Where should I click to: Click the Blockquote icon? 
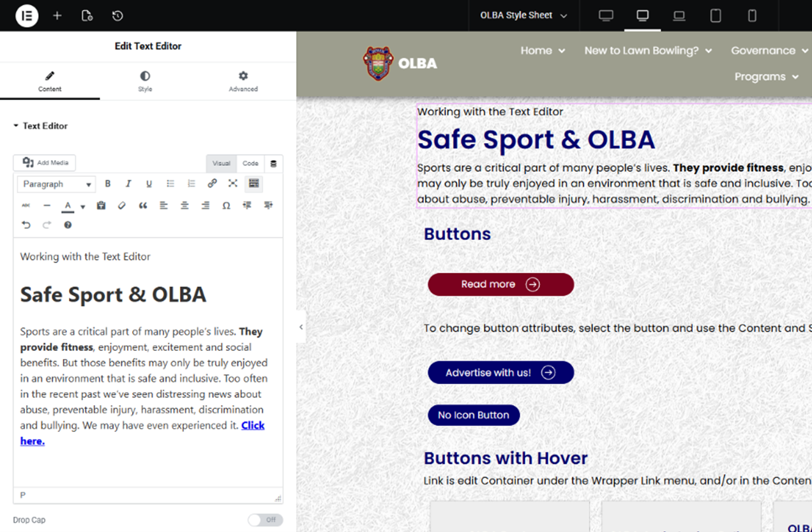tap(143, 205)
